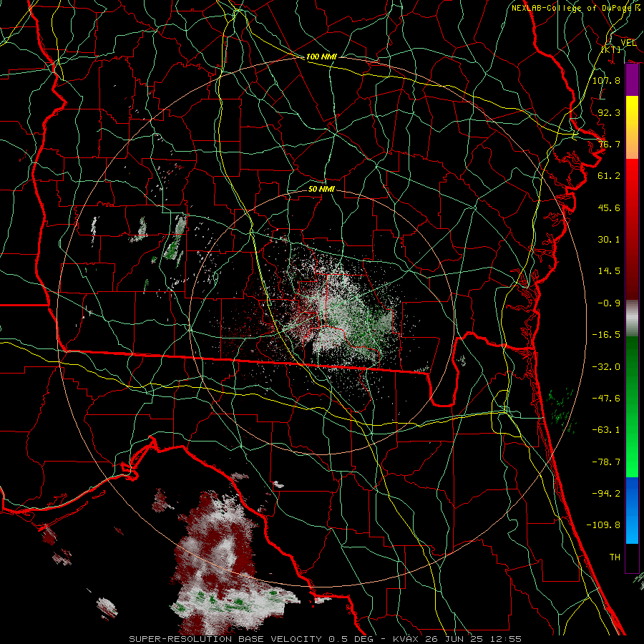The width and height of the screenshot is (644, 644).
Task: Click the 30.1 legend value
Action: coord(609,240)
